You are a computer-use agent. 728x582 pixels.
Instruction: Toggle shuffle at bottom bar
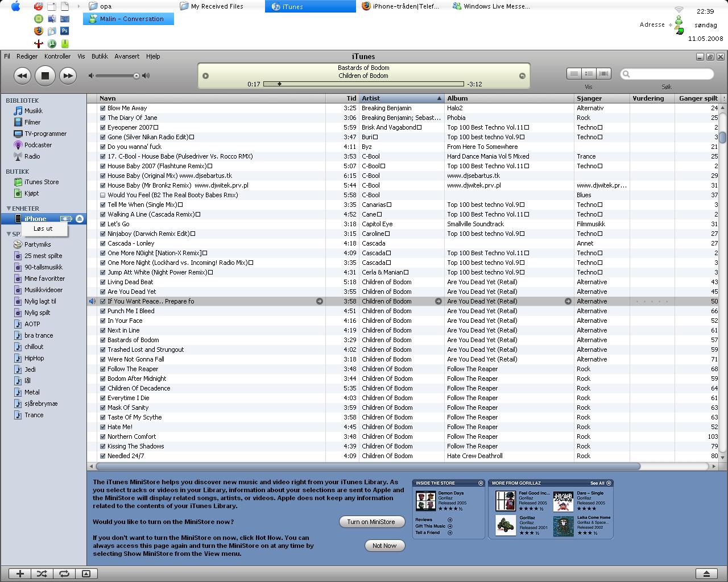[42, 574]
